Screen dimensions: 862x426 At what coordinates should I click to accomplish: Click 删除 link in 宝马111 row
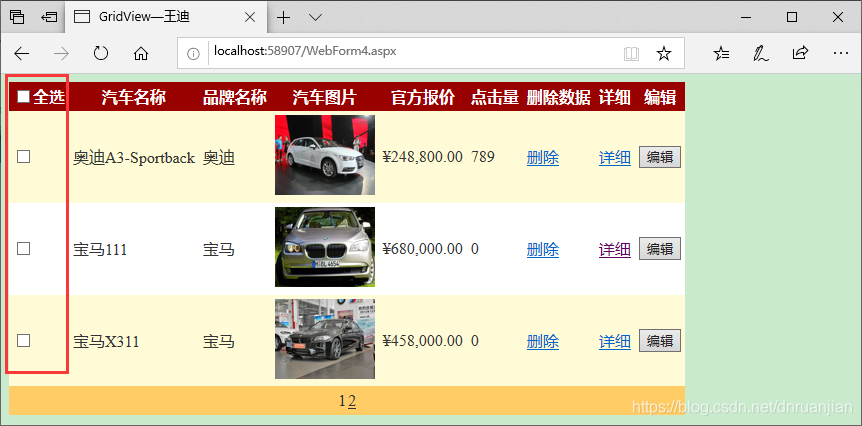click(x=543, y=250)
